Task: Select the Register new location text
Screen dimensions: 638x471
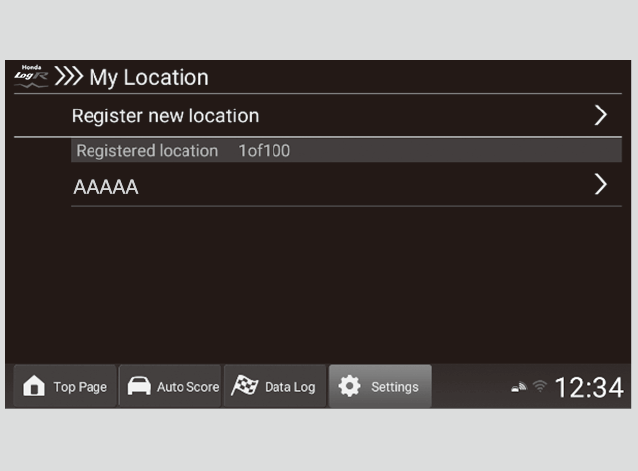Action: coord(165,116)
